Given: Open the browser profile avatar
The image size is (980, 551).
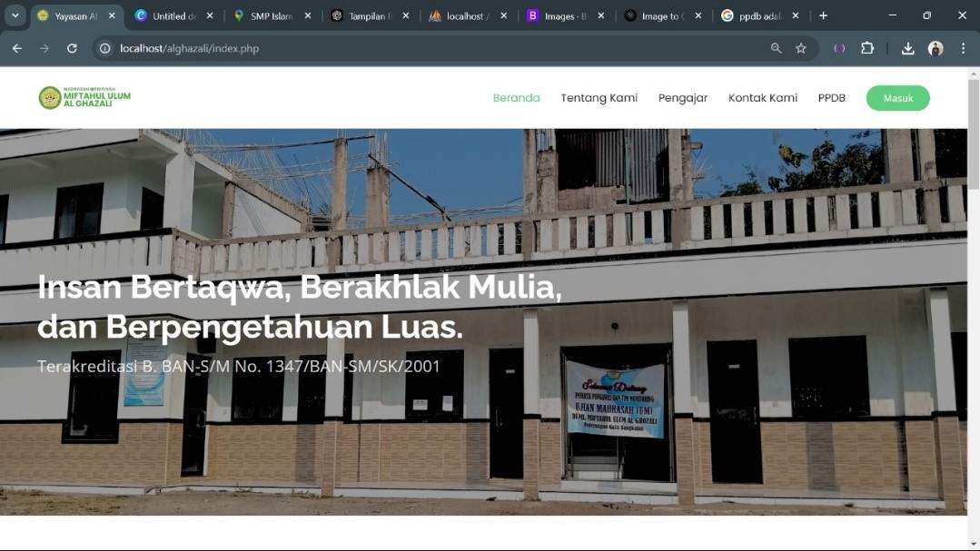Looking at the screenshot, I should tap(935, 48).
